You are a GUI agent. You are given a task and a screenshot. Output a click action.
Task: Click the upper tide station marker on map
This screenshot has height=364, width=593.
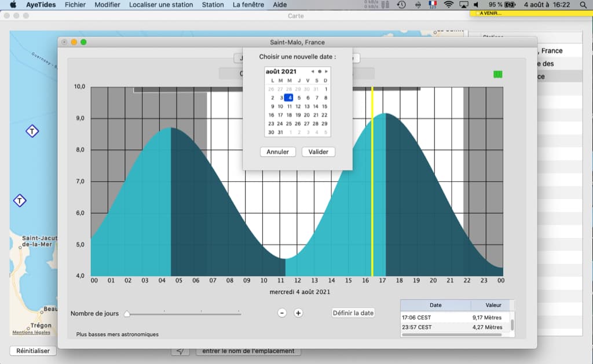(x=32, y=131)
